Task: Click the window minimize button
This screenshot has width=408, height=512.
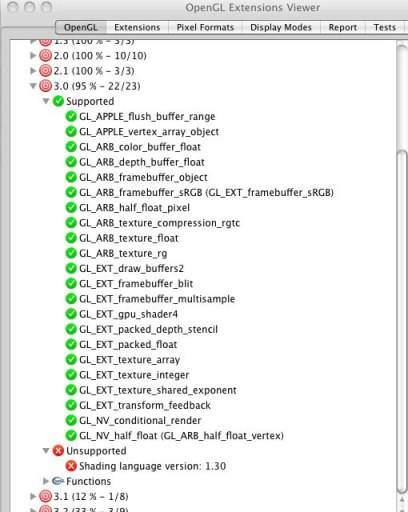Action: tap(29, 7)
